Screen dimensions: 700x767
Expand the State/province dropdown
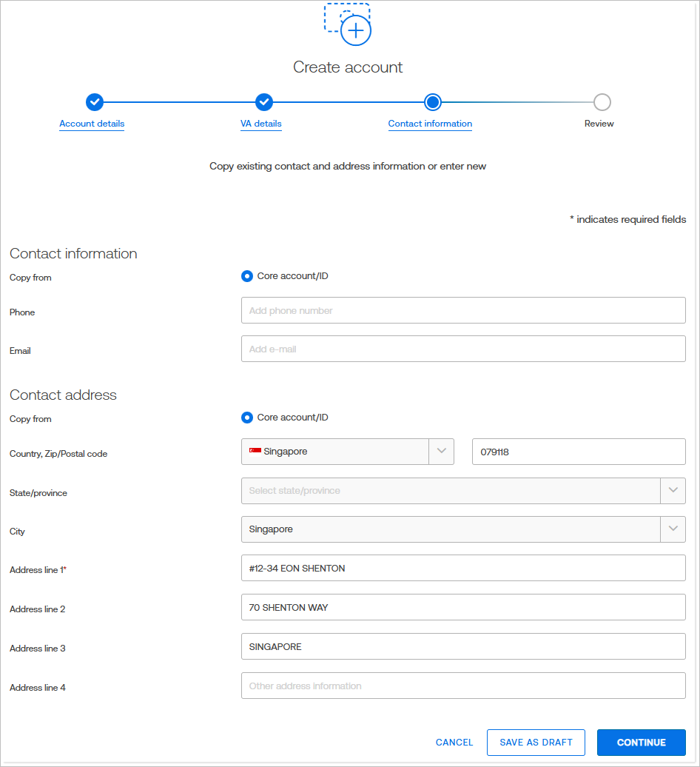(673, 490)
